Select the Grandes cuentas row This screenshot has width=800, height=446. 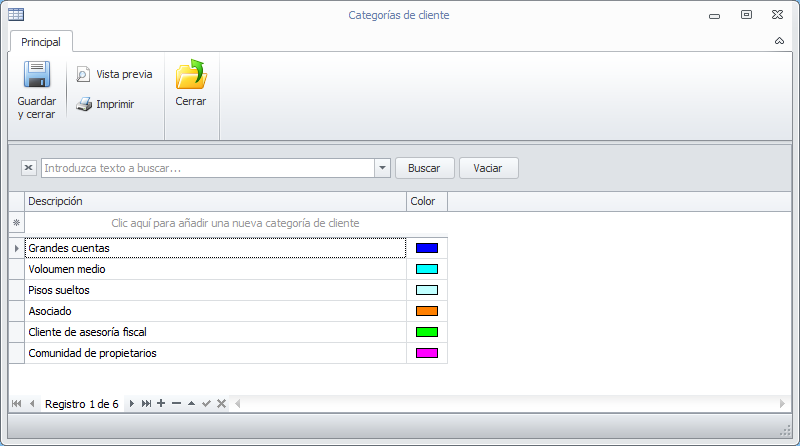215,248
